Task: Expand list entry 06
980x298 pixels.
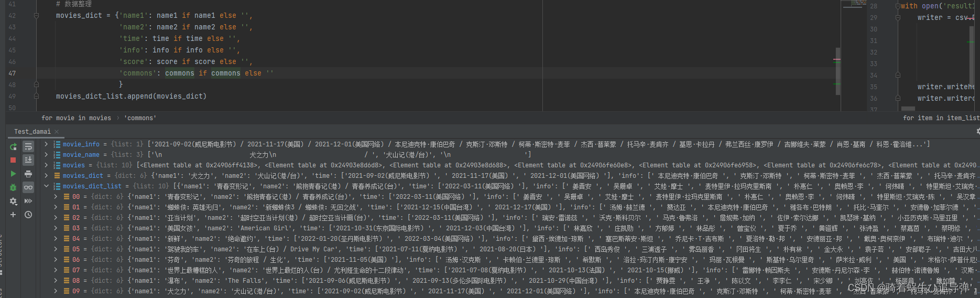Action: [x=56, y=260]
